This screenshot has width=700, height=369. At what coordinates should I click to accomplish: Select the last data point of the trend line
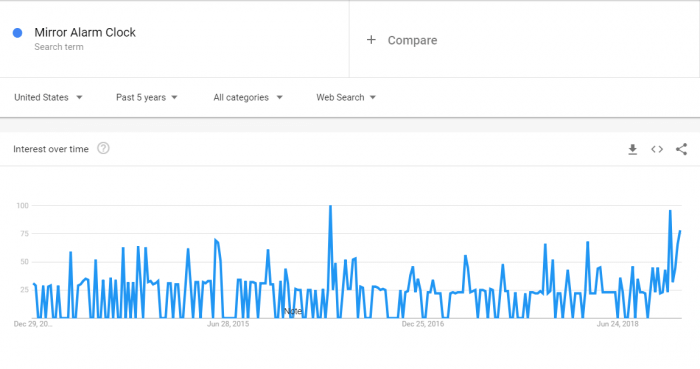tap(680, 231)
